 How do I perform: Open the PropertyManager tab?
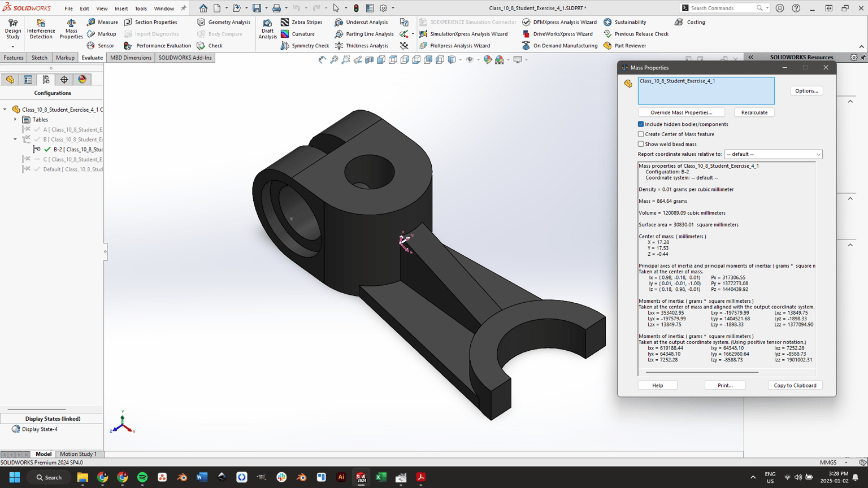pos(28,80)
